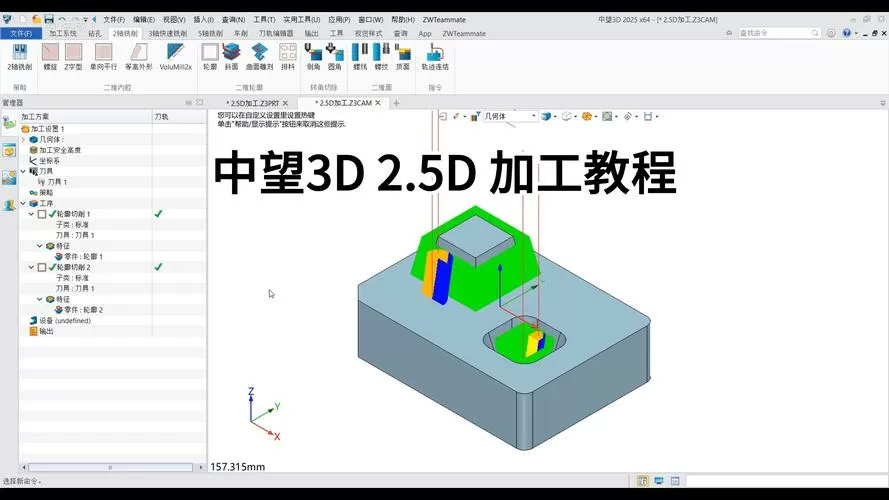
Task: Open the 视图(V) menu
Action: (x=174, y=19)
